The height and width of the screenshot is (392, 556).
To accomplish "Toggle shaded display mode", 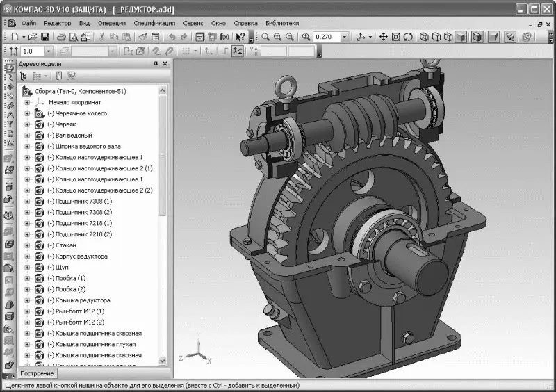I will (461, 37).
